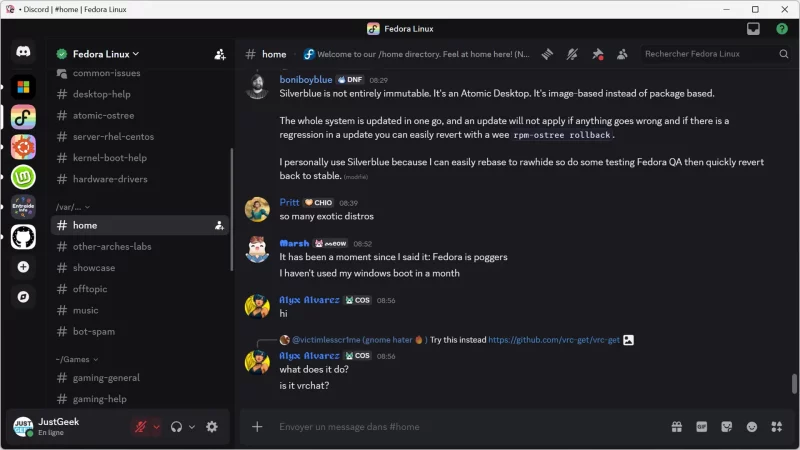Open the threads icon in channel header
This screenshot has width=800, height=450.
click(548, 54)
